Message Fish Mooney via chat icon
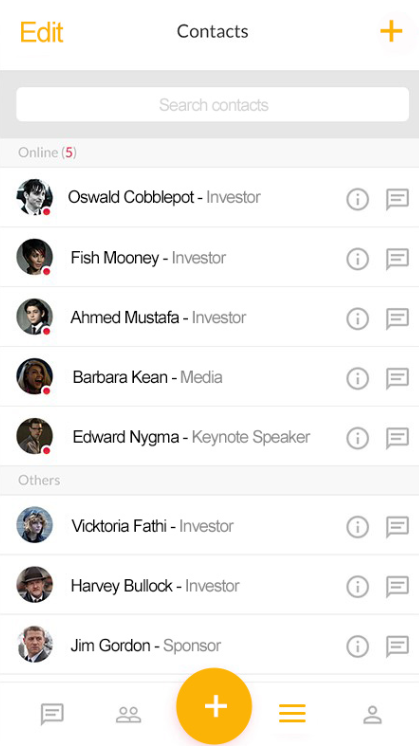 397,259
